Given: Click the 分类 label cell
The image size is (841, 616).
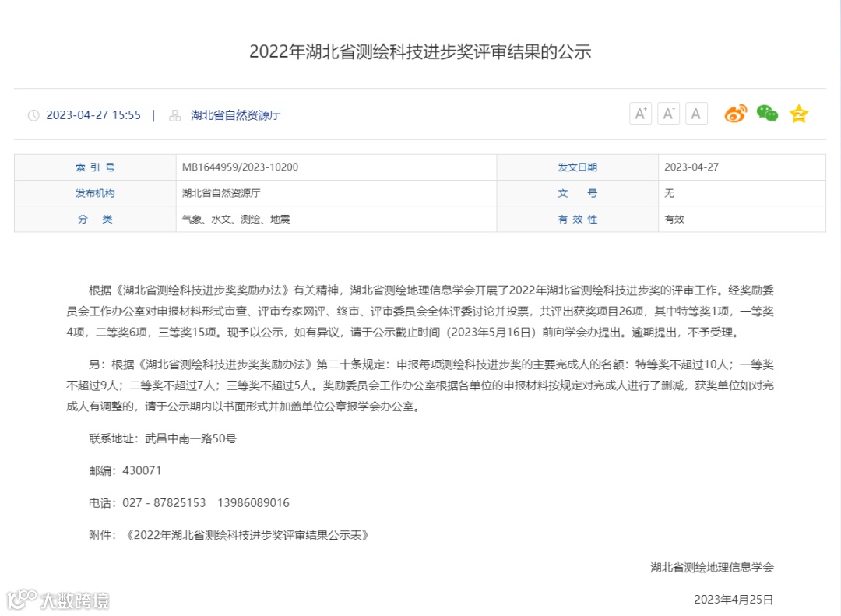Looking at the screenshot, I should (x=95, y=219).
